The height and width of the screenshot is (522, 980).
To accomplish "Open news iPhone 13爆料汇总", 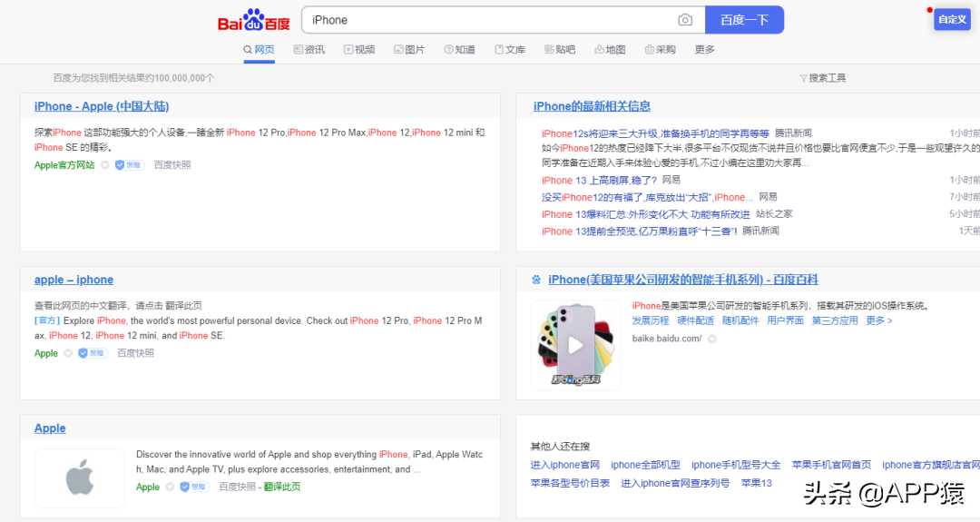I will (646, 214).
